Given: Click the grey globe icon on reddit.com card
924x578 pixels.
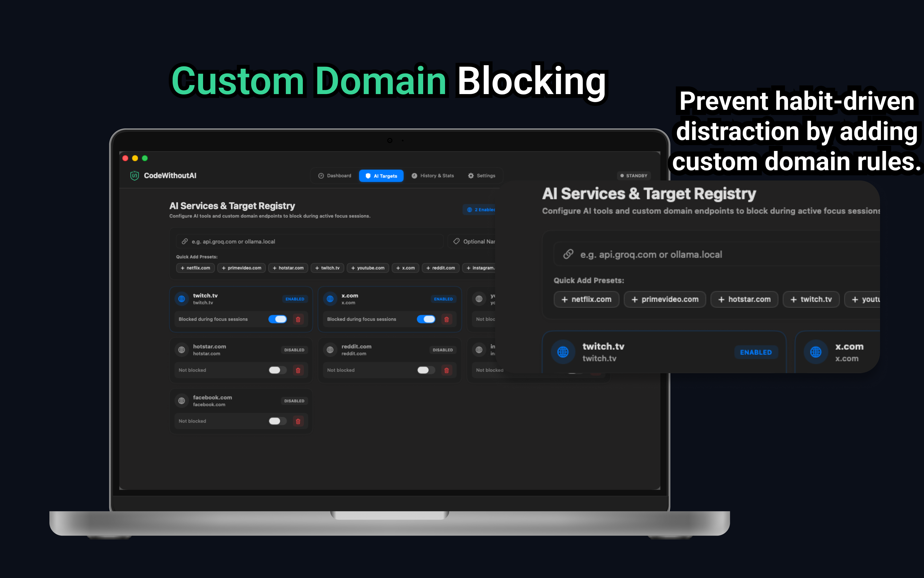Looking at the screenshot, I should pyautogui.click(x=330, y=350).
